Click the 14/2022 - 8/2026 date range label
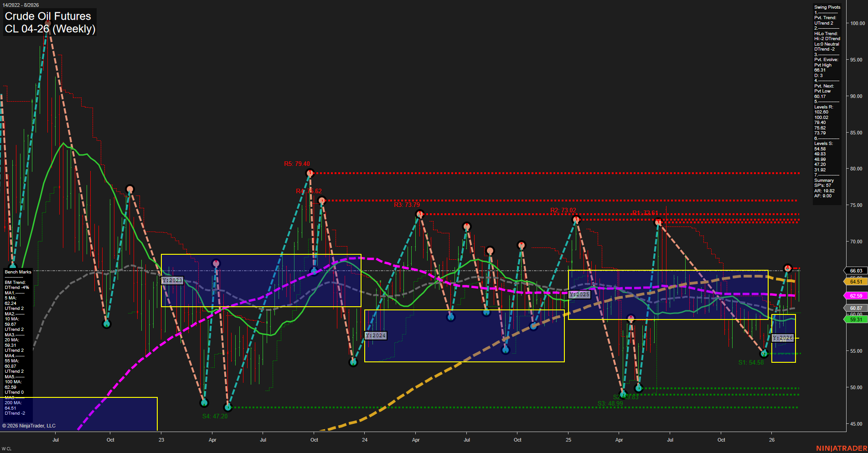 click(22, 5)
